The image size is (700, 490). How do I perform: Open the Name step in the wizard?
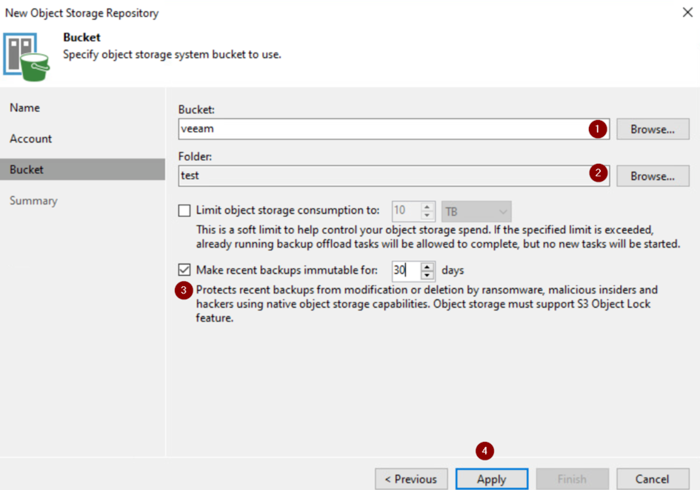pos(25,108)
